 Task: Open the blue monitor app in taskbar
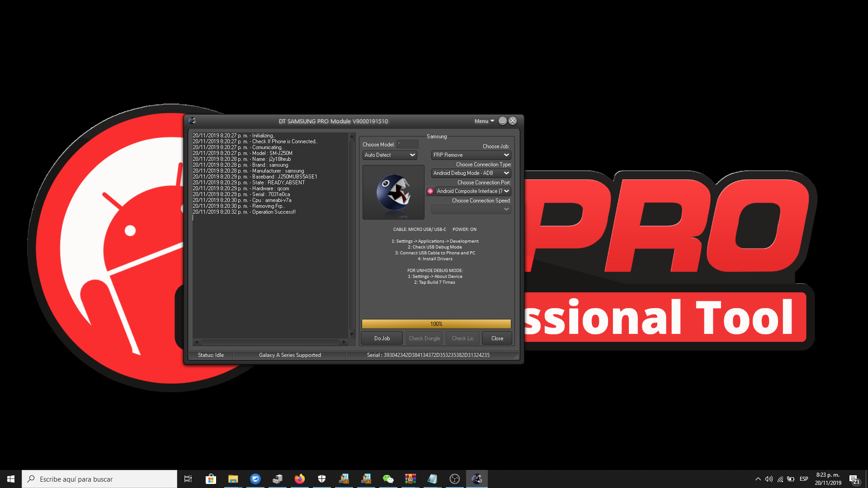tap(255, 479)
